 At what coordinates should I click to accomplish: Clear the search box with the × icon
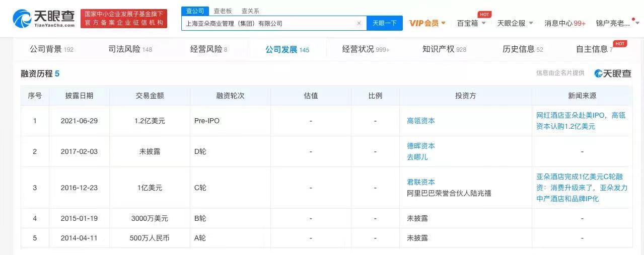(359, 23)
